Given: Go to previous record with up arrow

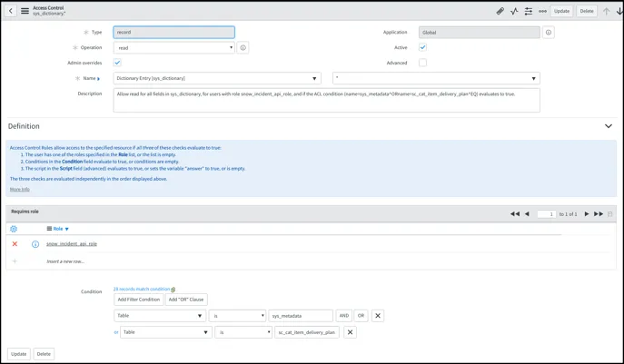Looking at the screenshot, I should coord(606,11).
